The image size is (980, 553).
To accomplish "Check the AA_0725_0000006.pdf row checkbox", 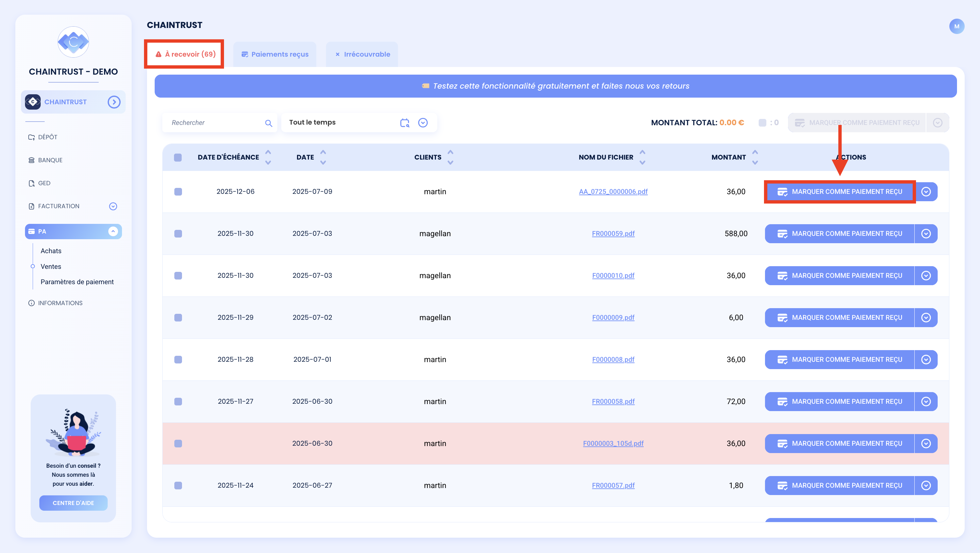I will (x=178, y=191).
